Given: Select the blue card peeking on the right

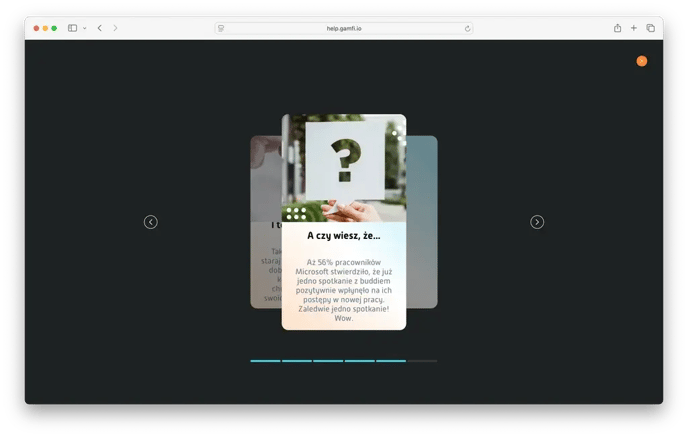Looking at the screenshot, I should (422, 222).
